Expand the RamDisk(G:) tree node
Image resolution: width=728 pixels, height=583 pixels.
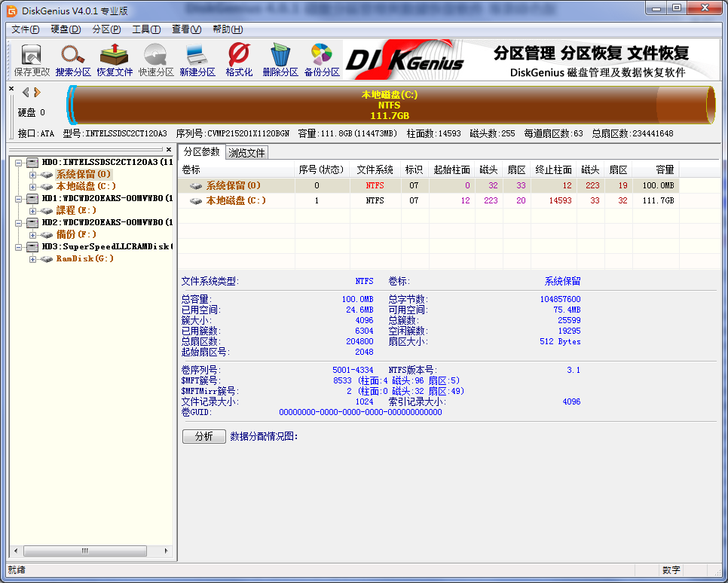tap(33, 259)
